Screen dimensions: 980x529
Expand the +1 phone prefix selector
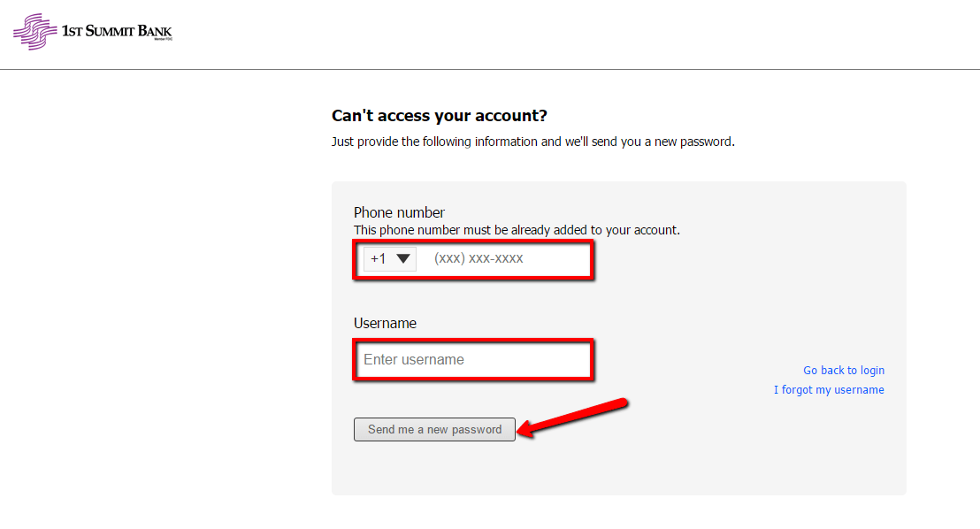(x=389, y=258)
